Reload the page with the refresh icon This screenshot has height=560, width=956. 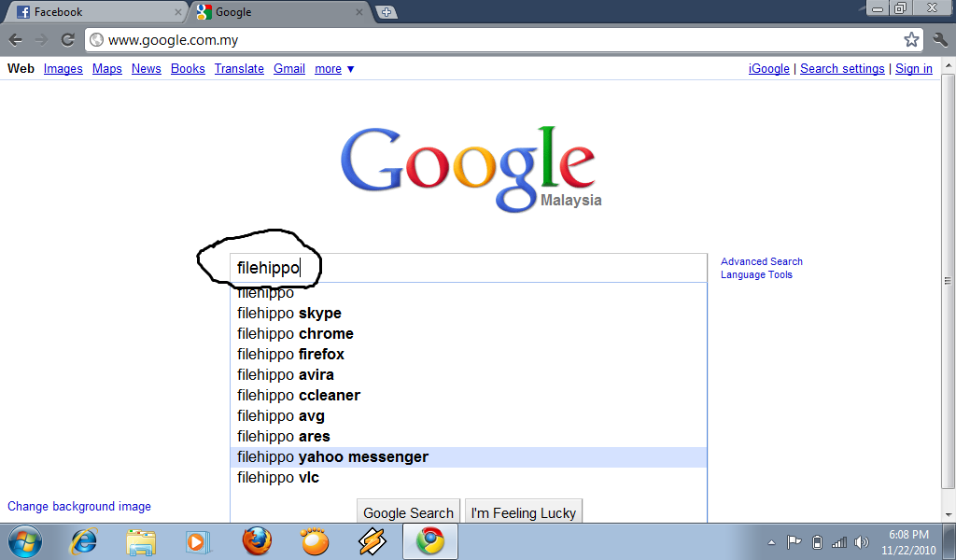(x=67, y=40)
